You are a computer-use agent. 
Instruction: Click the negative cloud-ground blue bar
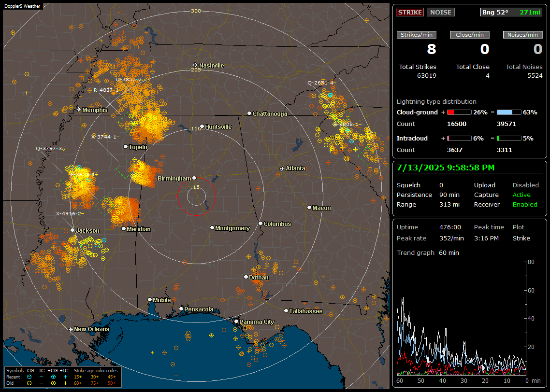pyautogui.click(x=509, y=112)
